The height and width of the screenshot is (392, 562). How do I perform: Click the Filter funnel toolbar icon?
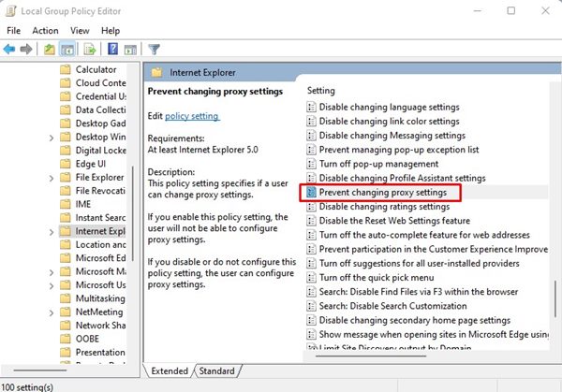[x=155, y=49]
